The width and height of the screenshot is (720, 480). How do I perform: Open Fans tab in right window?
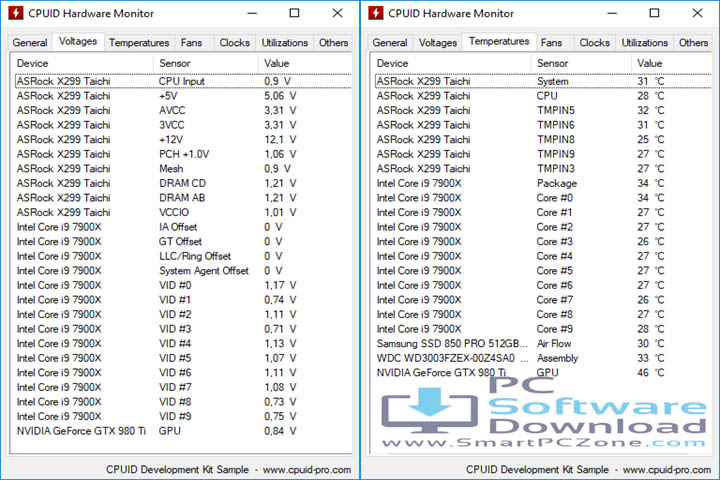551,43
